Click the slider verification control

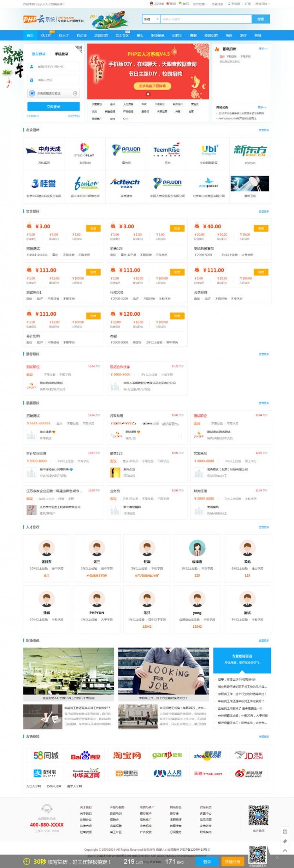coord(53,93)
